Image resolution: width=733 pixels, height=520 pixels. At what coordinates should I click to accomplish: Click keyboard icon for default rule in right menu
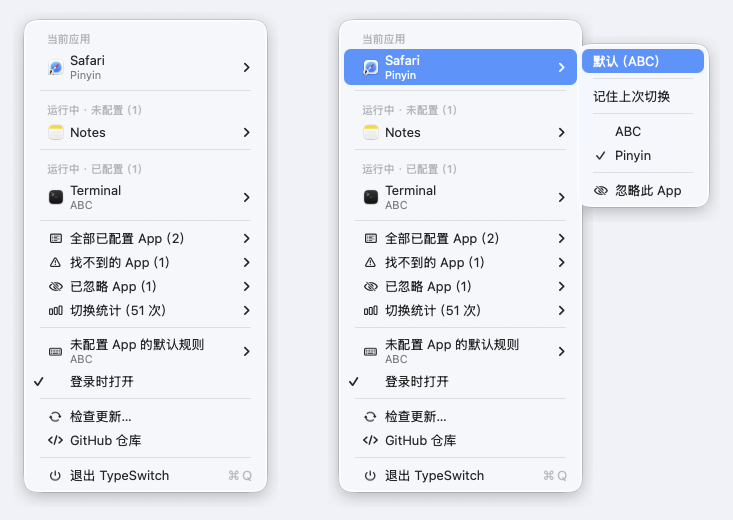click(371, 352)
